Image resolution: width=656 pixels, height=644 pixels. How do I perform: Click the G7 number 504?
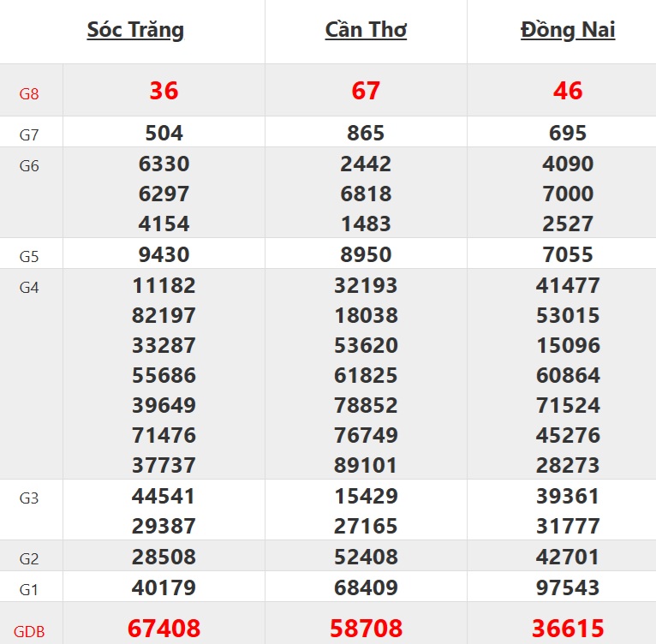pos(164,133)
